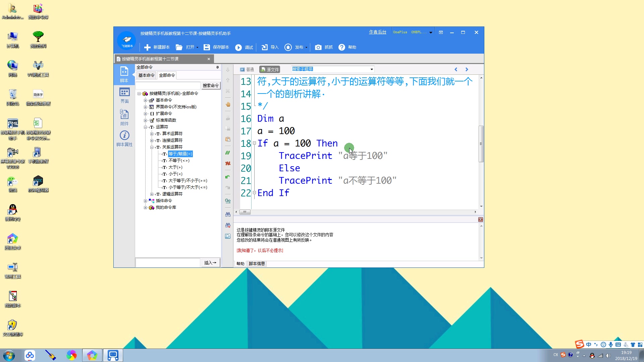Click the paste clipboard icon
Viewport: 644px width, 362px height.
228,139
